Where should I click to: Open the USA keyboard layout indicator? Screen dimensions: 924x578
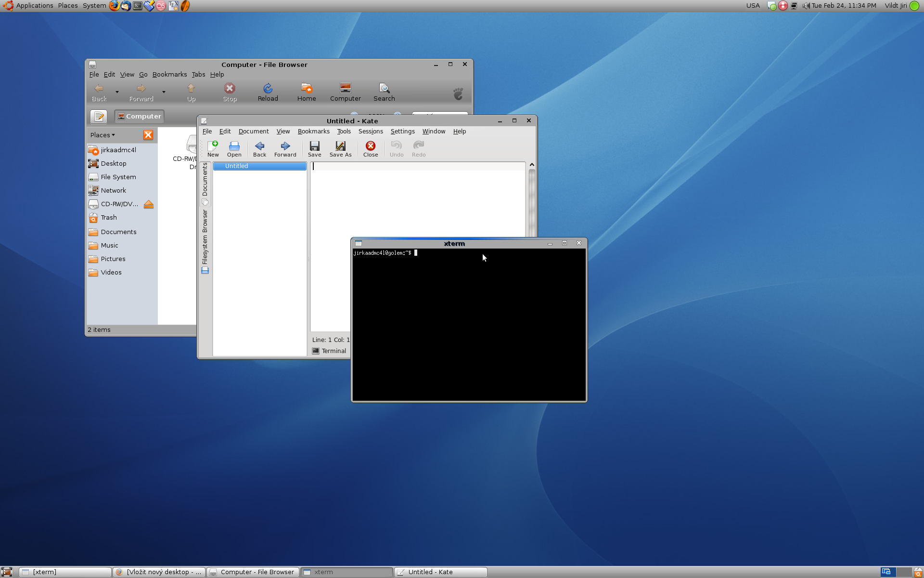tap(753, 6)
